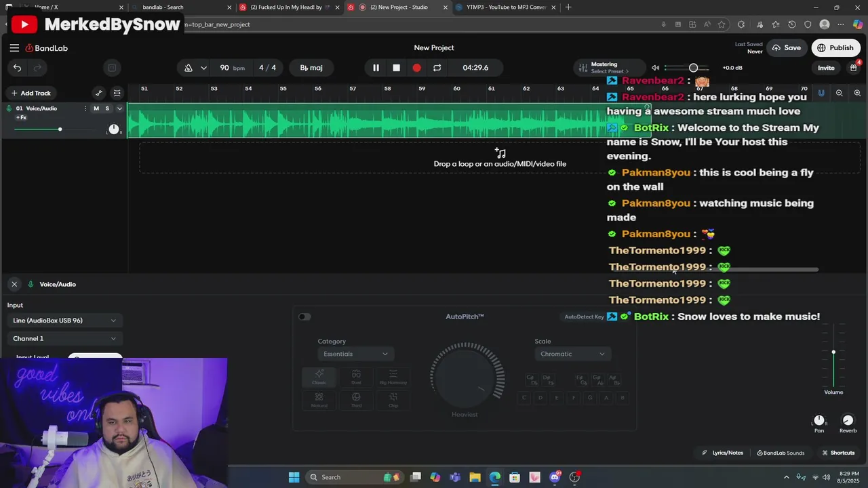Adjust the bottom panel Pan knob

point(819,420)
